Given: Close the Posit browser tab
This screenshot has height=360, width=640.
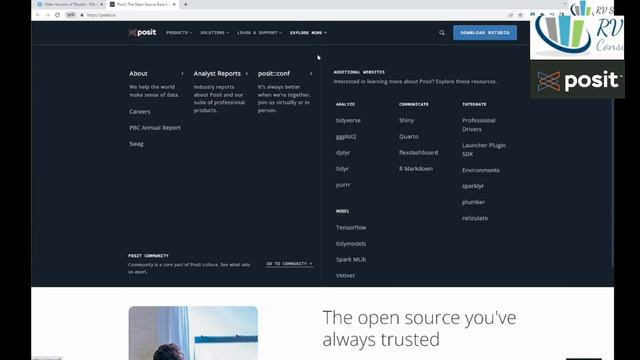Looking at the screenshot, I should [x=174, y=4].
